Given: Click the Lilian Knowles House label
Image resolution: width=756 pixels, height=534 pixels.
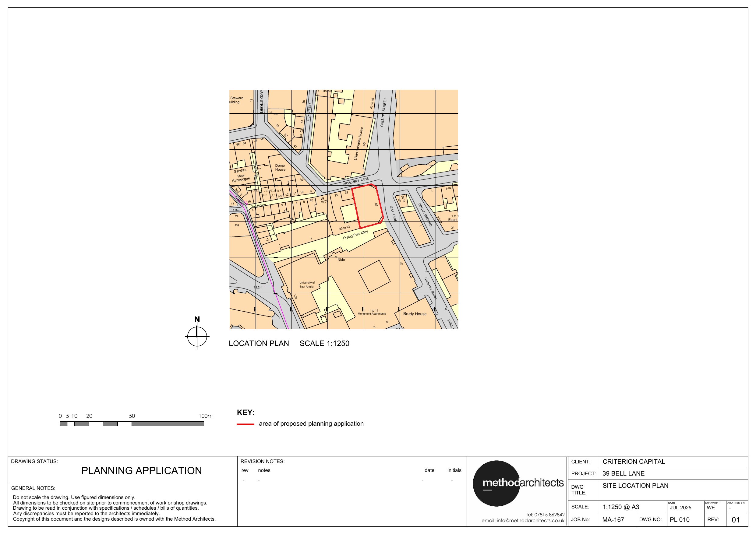Looking at the screenshot, I should pos(358,144).
